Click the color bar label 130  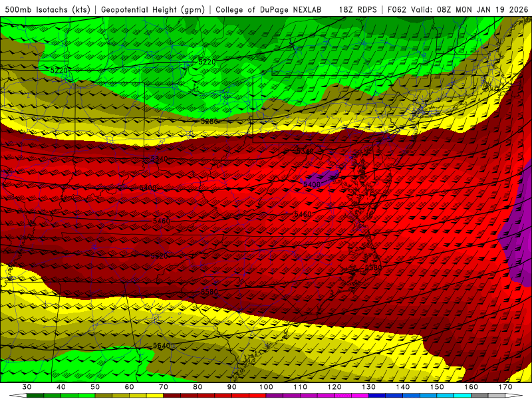point(368,387)
